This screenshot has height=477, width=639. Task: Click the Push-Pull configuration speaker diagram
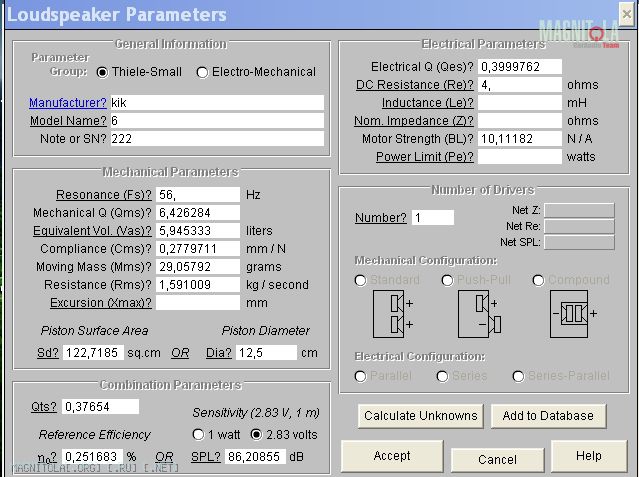(x=478, y=313)
